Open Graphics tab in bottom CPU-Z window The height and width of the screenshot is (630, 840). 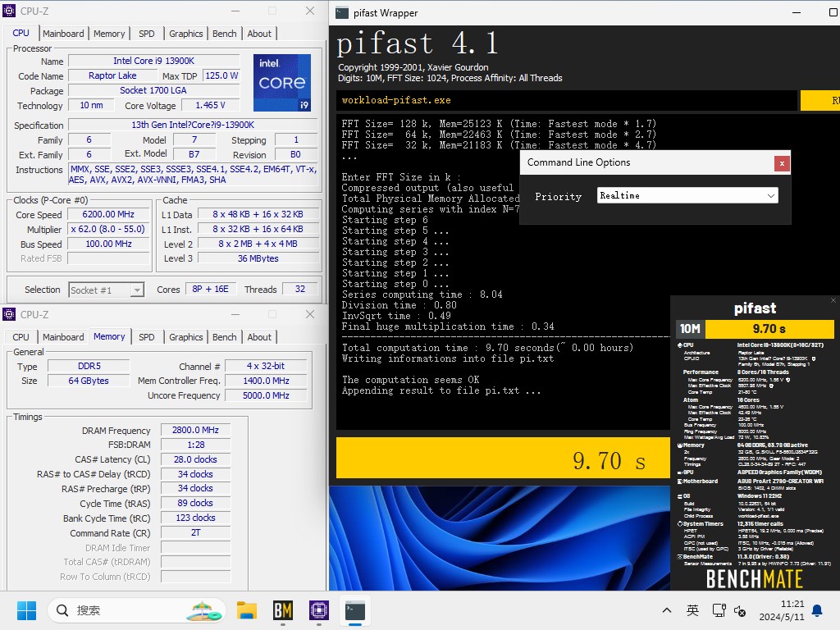185,337
